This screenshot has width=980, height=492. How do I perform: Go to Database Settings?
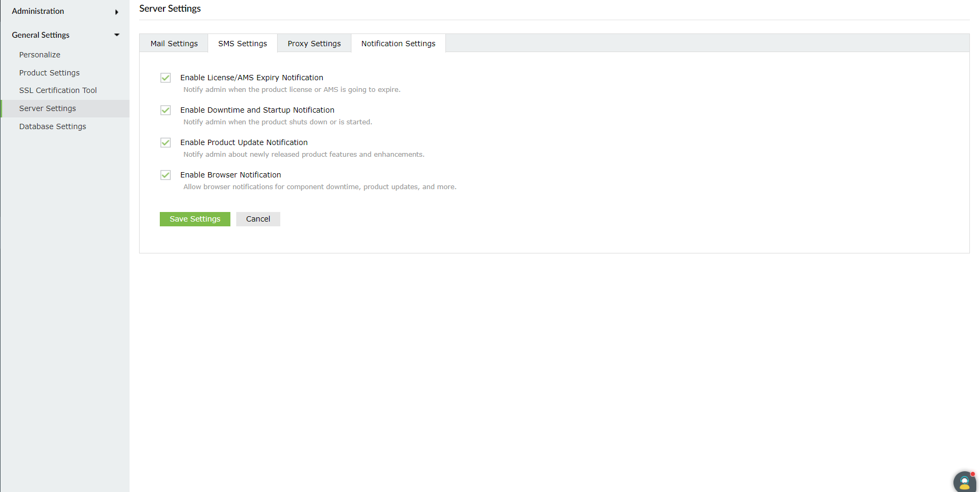click(53, 126)
